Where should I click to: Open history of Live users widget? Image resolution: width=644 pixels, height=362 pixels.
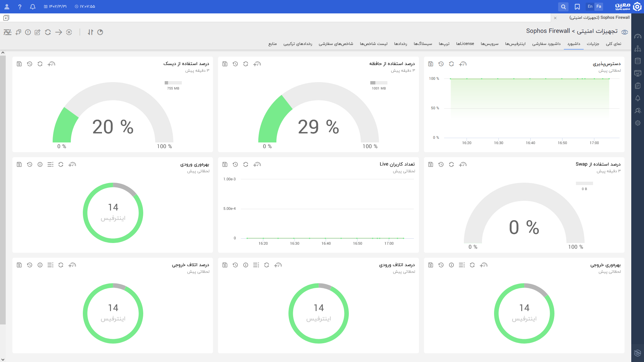coord(235,165)
